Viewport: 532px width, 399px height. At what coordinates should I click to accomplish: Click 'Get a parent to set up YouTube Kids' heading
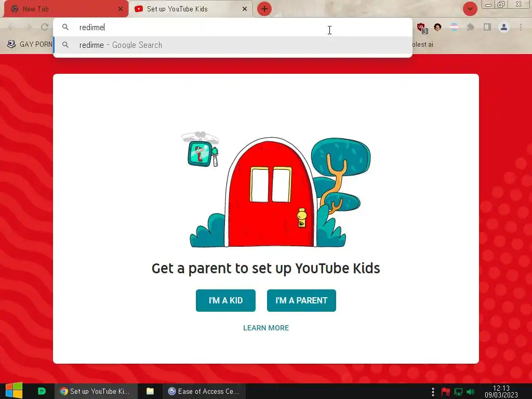[x=265, y=269]
